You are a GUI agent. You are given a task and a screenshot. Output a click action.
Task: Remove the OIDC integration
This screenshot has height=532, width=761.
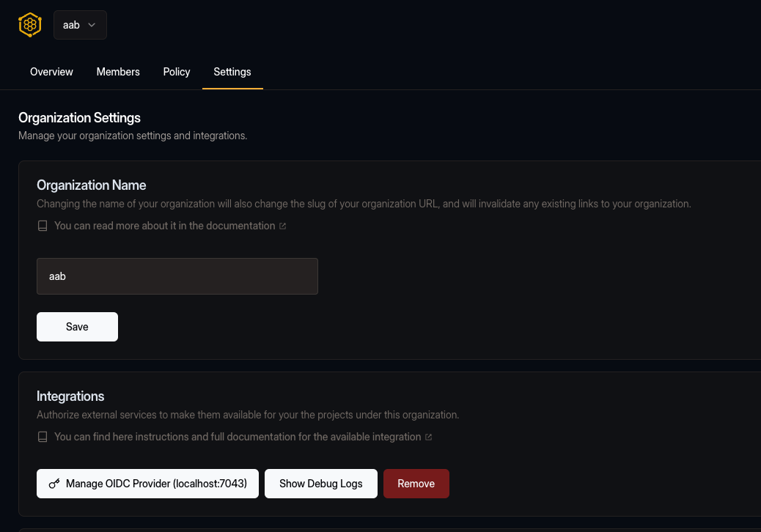coord(416,484)
